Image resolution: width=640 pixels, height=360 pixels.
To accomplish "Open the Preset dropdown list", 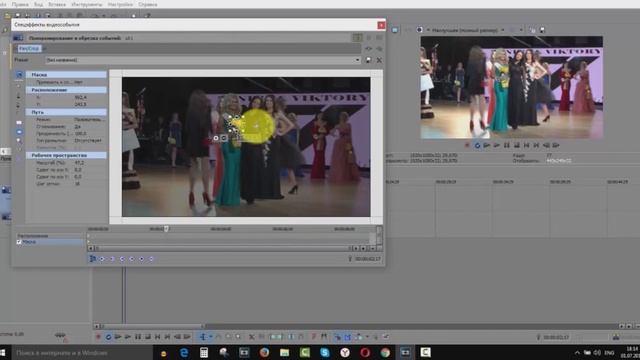I will coord(358,60).
